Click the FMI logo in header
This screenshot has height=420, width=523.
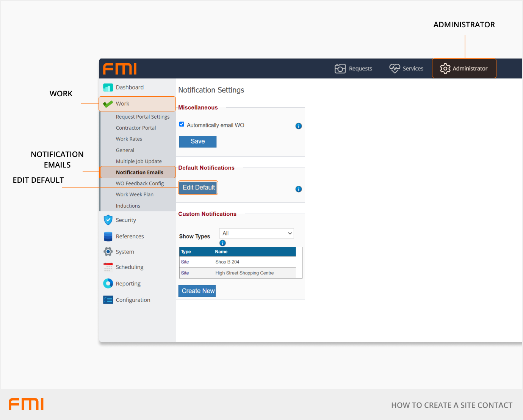coord(120,69)
